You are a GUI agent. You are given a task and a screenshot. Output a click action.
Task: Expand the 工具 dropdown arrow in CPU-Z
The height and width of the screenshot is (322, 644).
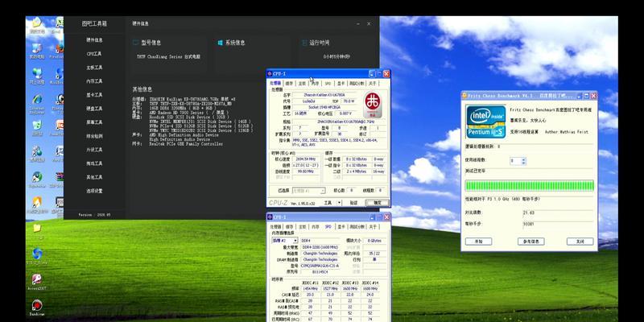point(339,203)
